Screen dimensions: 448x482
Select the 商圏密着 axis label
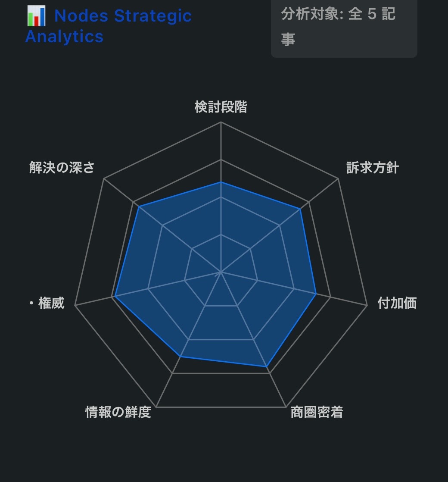tap(317, 413)
